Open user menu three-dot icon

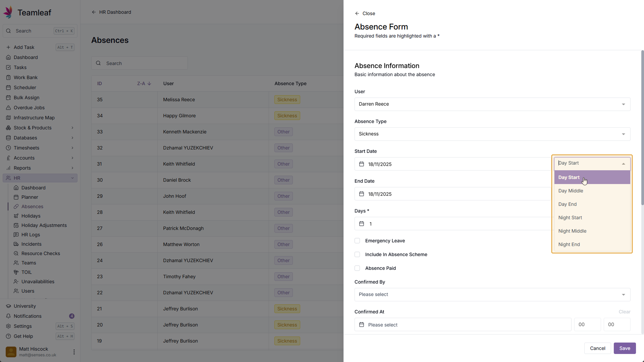point(74,352)
